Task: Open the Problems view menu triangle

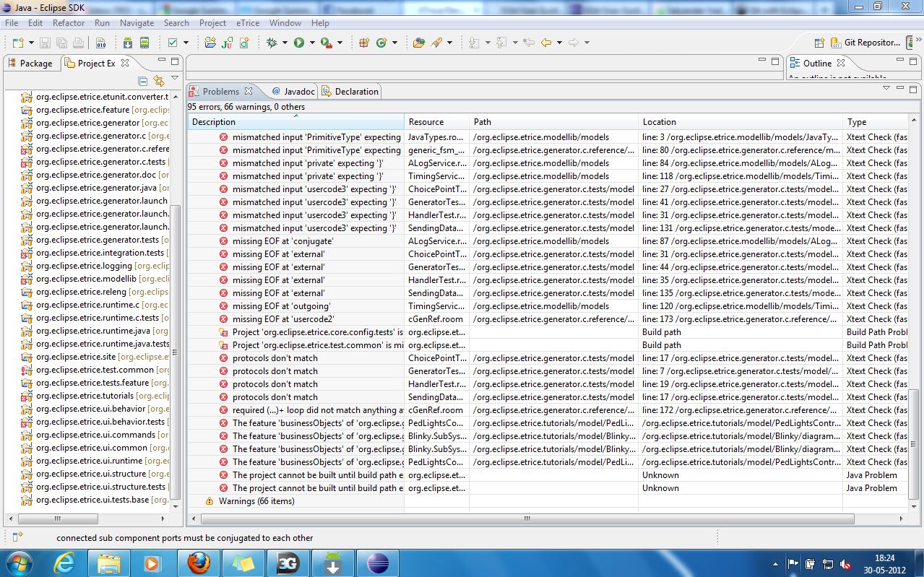Action: click(886, 88)
